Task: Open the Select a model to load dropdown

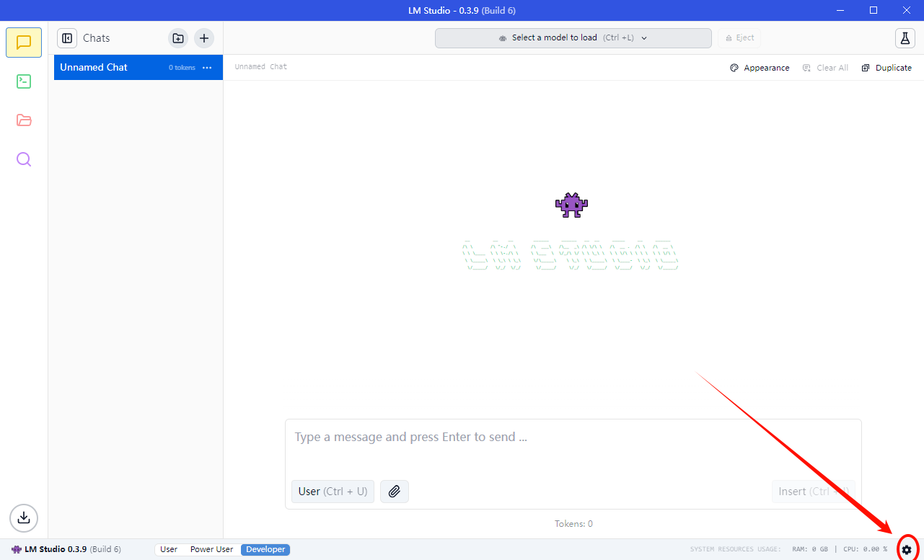Action: (x=573, y=38)
